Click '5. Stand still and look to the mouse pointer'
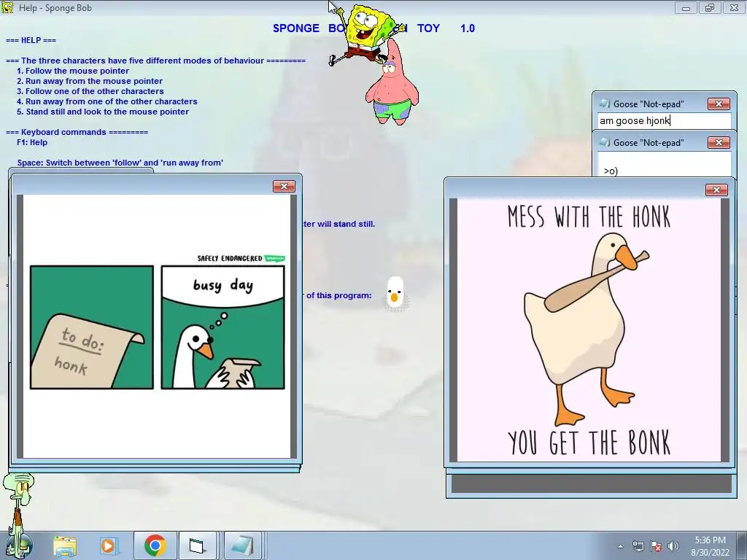This screenshot has width=747, height=560. pos(103,112)
